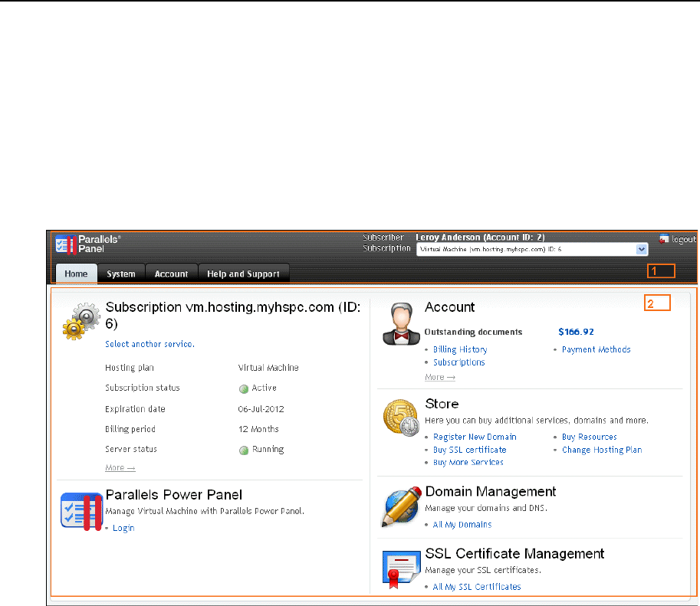700x606 pixels.
Task: Open Subscriptions link under Account
Action: (x=459, y=362)
